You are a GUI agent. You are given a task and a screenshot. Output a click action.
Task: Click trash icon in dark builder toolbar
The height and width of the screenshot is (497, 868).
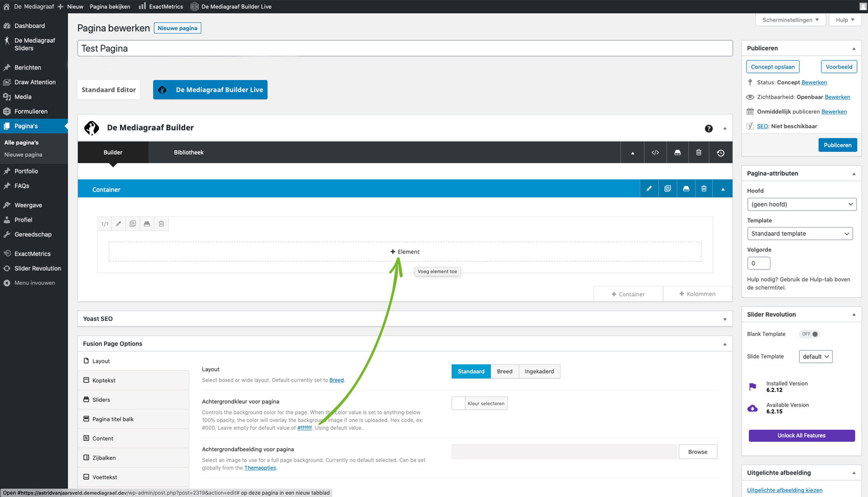[698, 153]
